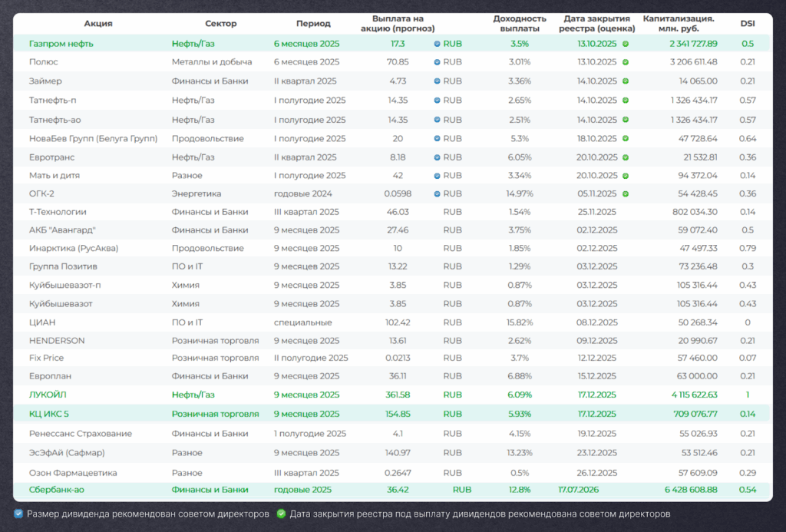This screenshot has width=786, height=532.
Task: Click blue checkmark icon in Евротранс row
Action: (437, 157)
